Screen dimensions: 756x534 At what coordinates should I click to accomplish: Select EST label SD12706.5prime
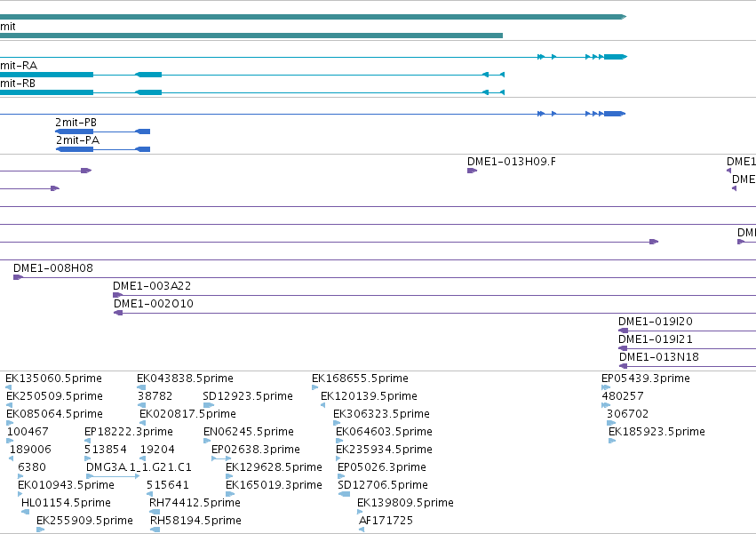(383, 485)
